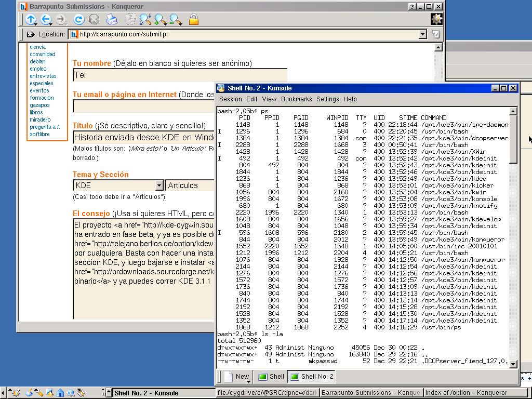
Task: Zoom out with the minus magnifier
Action: click(x=176, y=19)
